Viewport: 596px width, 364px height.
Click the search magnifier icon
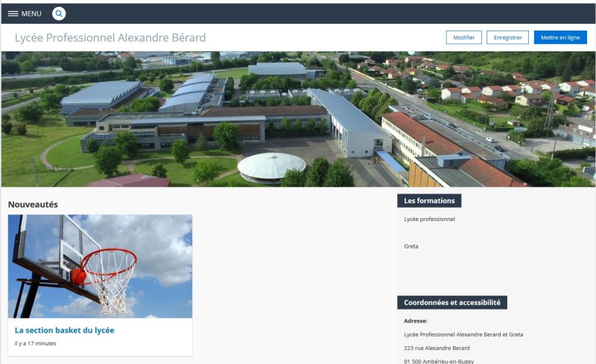59,13
